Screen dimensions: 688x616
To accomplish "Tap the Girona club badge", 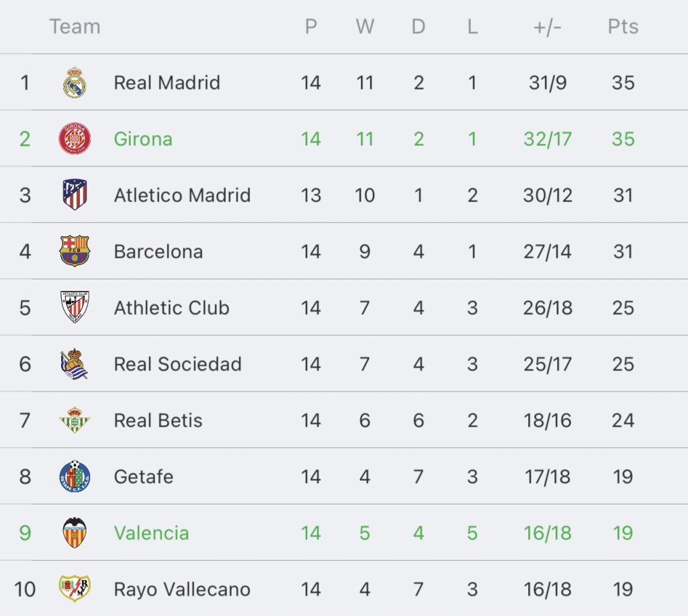I will (x=75, y=138).
